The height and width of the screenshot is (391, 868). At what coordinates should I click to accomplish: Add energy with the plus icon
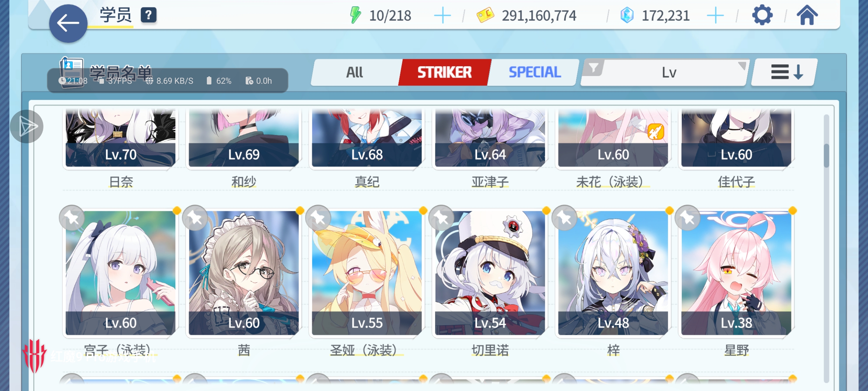442,16
